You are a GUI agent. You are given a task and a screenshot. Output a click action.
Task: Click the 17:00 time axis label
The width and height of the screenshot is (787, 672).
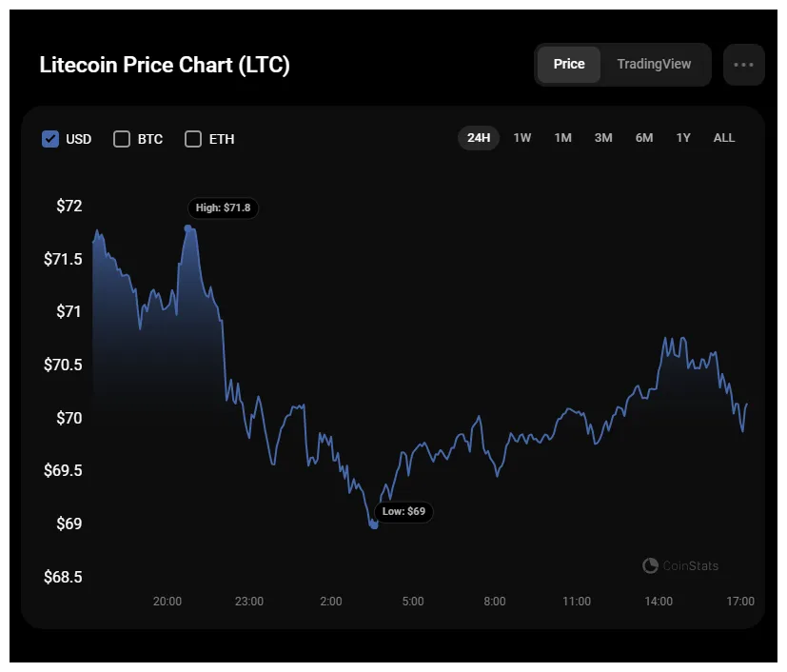tap(739, 601)
